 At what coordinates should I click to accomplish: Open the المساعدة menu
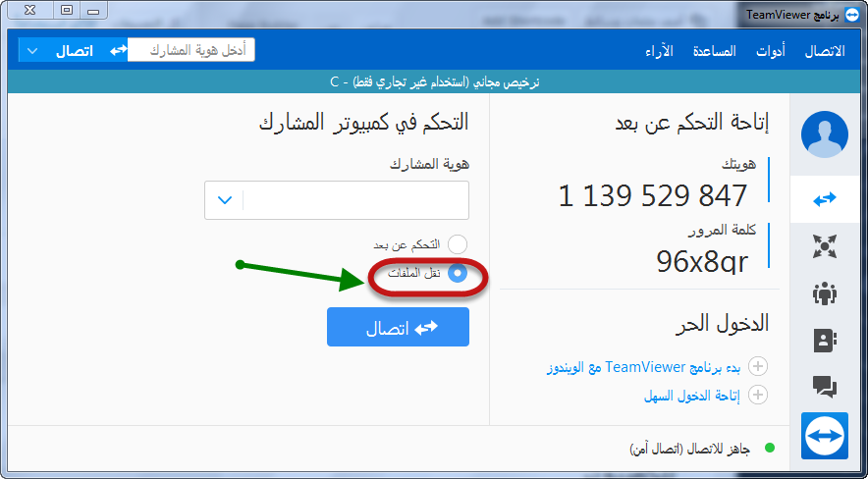coord(715,51)
